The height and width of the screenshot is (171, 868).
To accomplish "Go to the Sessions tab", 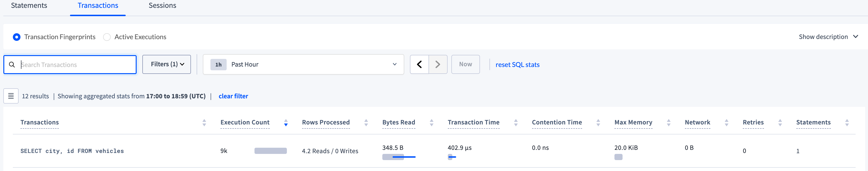I will click(162, 6).
